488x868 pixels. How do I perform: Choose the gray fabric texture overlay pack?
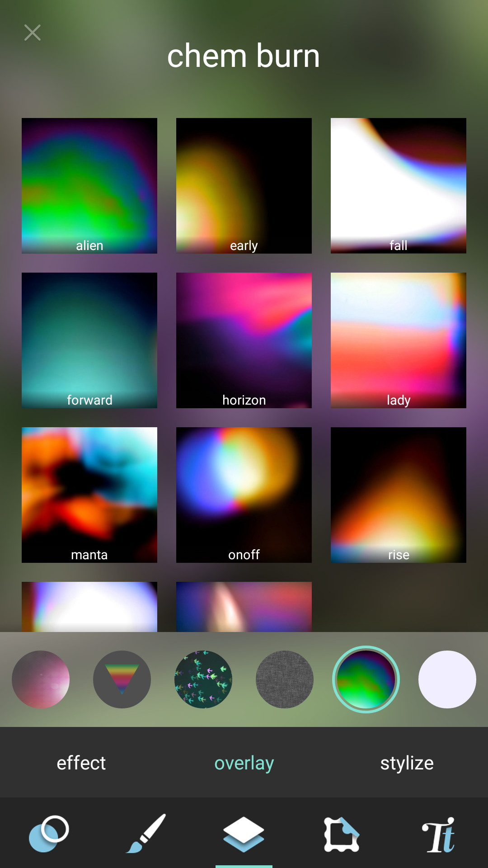285,679
